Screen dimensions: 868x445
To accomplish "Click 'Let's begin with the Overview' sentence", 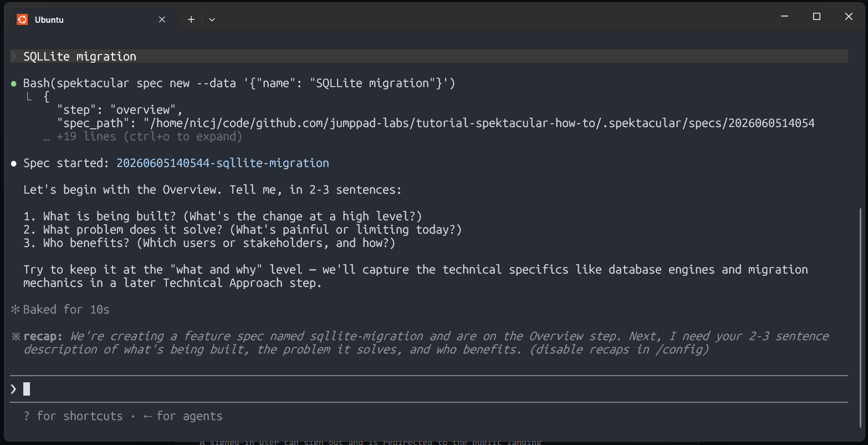I will click(213, 190).
